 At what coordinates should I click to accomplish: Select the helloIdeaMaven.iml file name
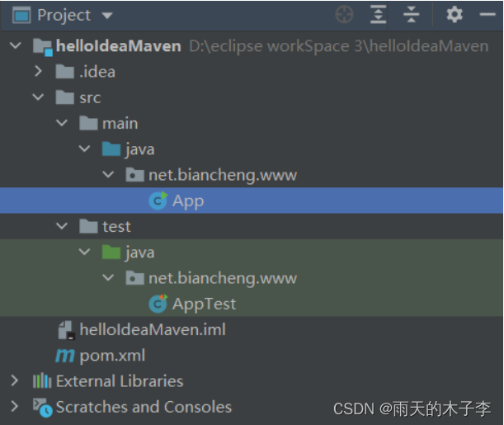[153, 329]
